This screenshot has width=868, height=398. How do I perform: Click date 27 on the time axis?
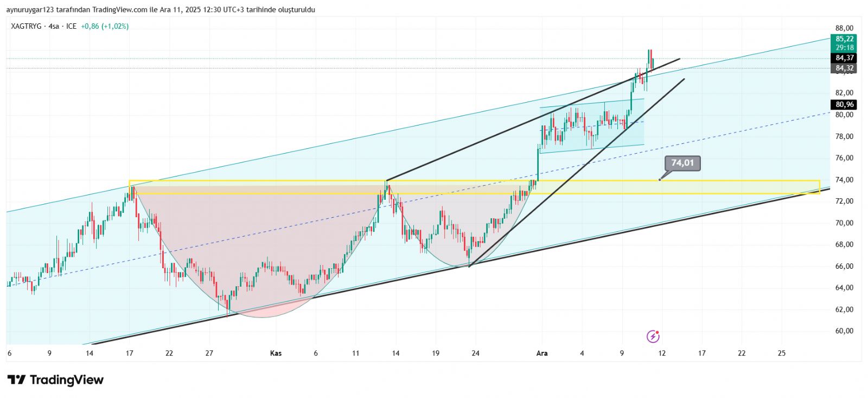(x=209, y=353)
